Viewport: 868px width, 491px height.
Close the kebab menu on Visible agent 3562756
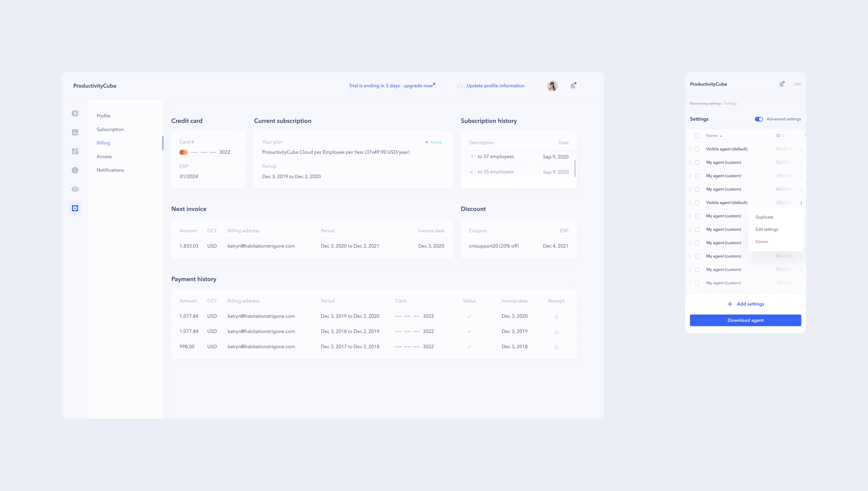[x=801, y=203]
